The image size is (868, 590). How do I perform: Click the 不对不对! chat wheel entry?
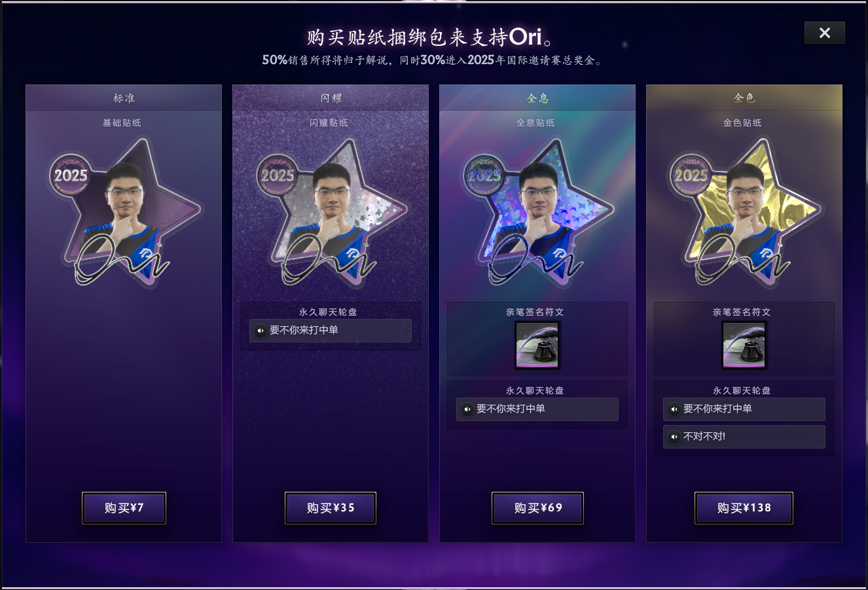[x=744, y=437]
